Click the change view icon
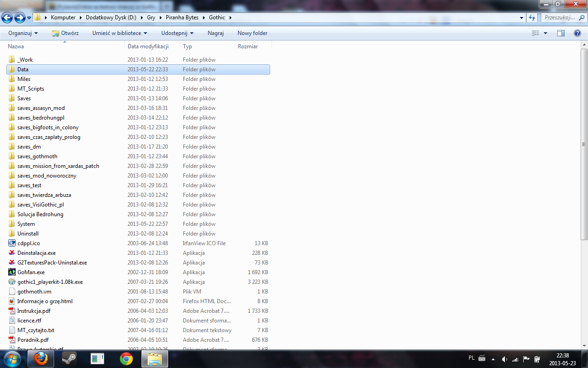This screenshot has width=588, height=368. [x=535, y=33]
